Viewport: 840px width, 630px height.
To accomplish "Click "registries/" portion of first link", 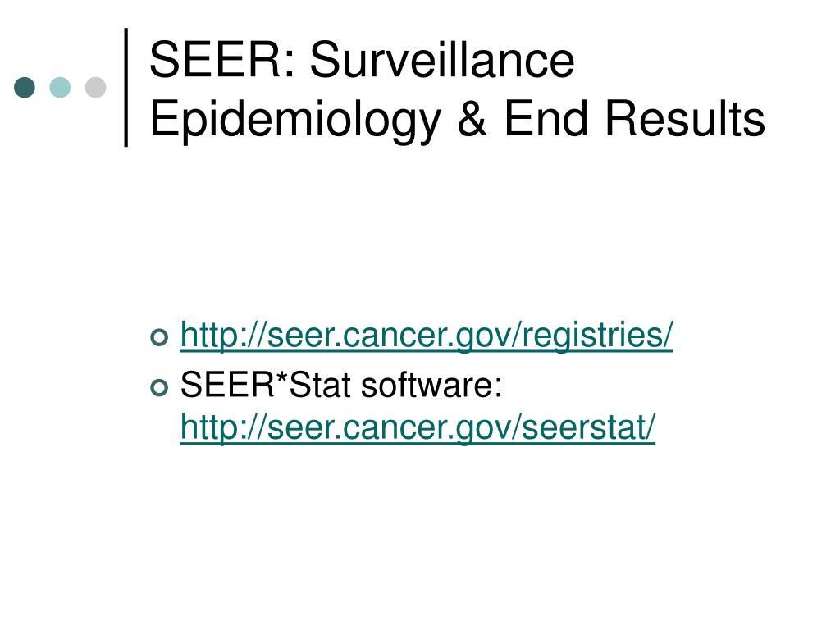I will pos(597,336).
